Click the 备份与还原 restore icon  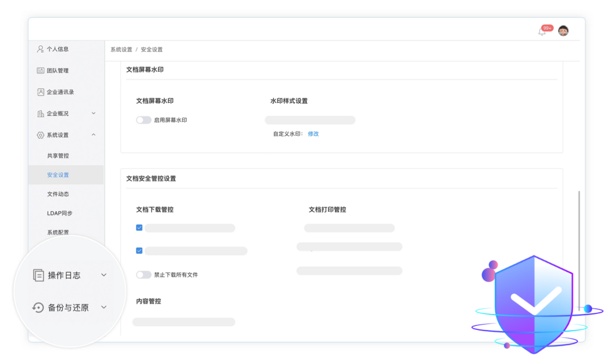38,308
